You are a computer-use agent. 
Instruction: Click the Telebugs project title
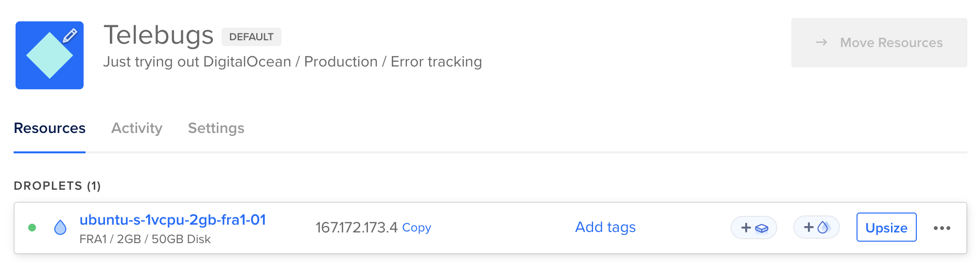click(158, 35)
